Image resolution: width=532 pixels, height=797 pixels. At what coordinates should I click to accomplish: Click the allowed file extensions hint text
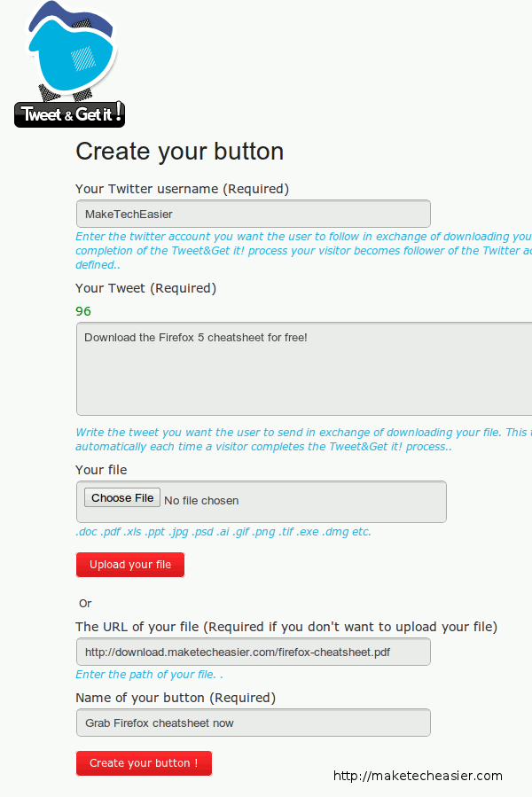coord(222,531)
